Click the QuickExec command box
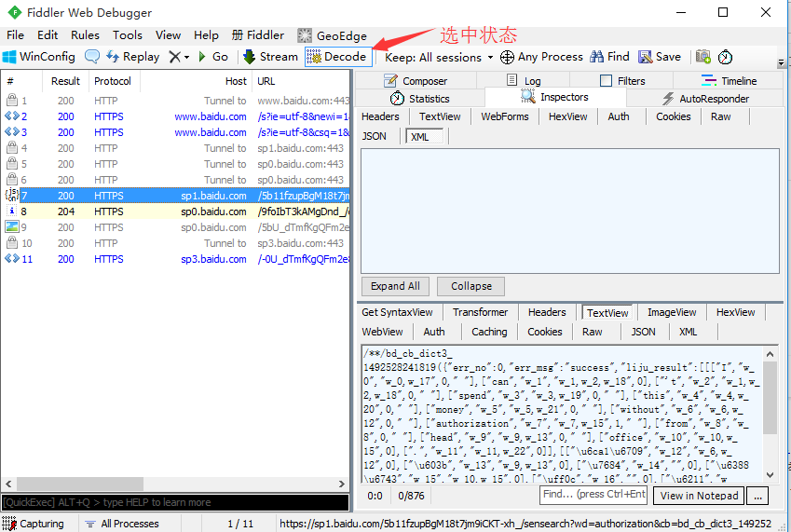 tap(175, 502)
